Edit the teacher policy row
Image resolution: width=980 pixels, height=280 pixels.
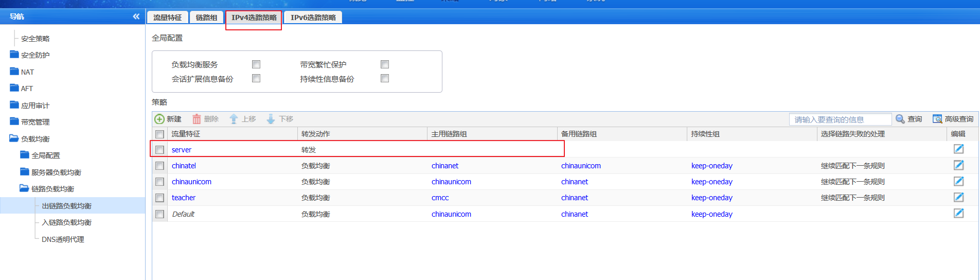click(x=958, y=197)
